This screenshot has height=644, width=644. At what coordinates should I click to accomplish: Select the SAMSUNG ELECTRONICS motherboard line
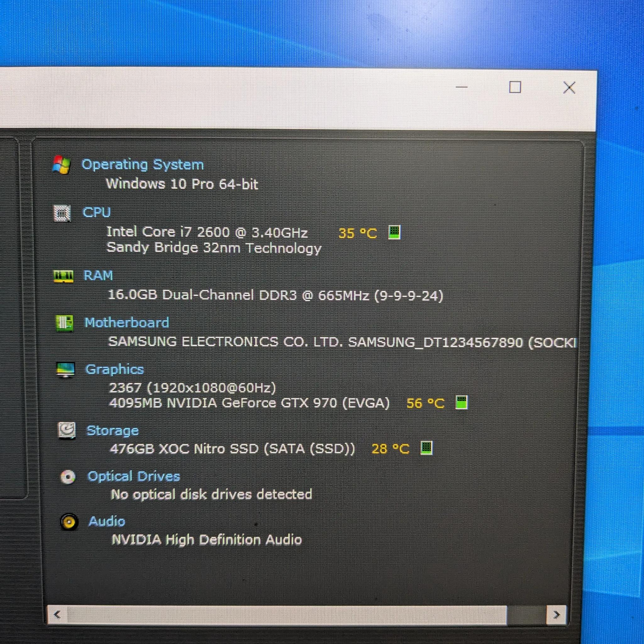pos(342,342)
